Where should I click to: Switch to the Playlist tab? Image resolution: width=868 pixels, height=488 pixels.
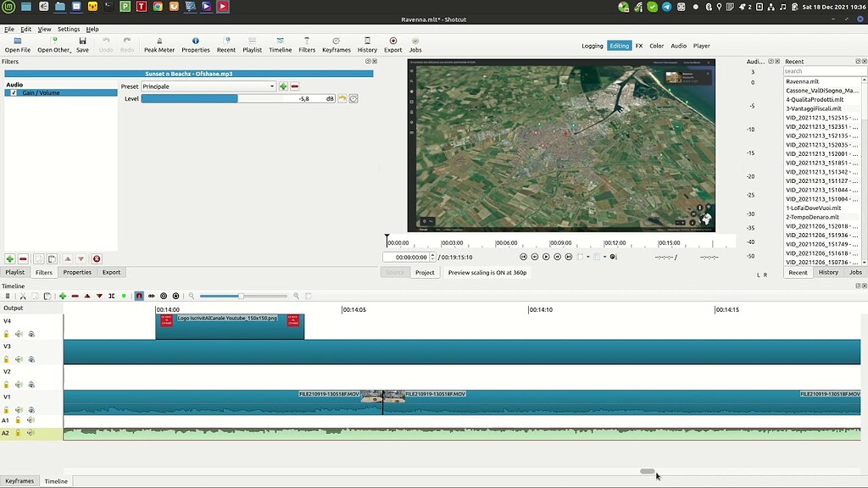pos(15,272)
